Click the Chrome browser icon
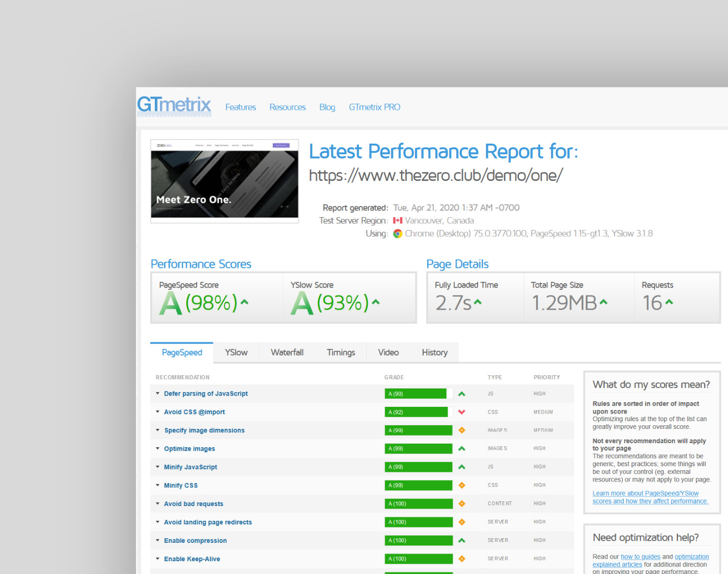Screen dimensions: 728x574 pyautogui.click(x=397, y=234)
